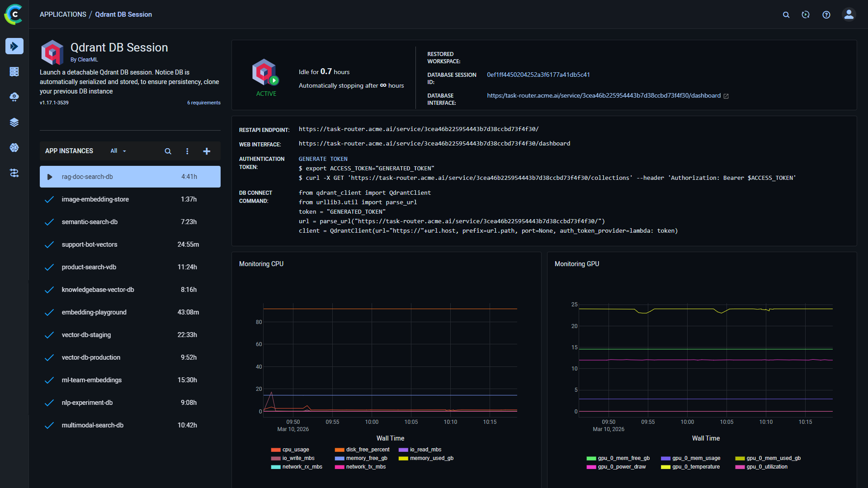The width and height of the screenshot is (868, 488).
Task: Search app instances with magnifier icon
Action: click(x=168, y=151)
